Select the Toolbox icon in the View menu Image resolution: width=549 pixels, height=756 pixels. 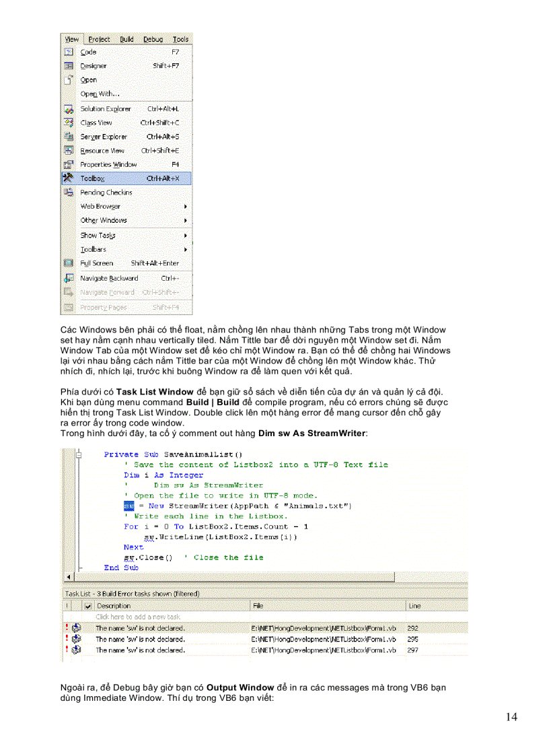pos(69,178)
